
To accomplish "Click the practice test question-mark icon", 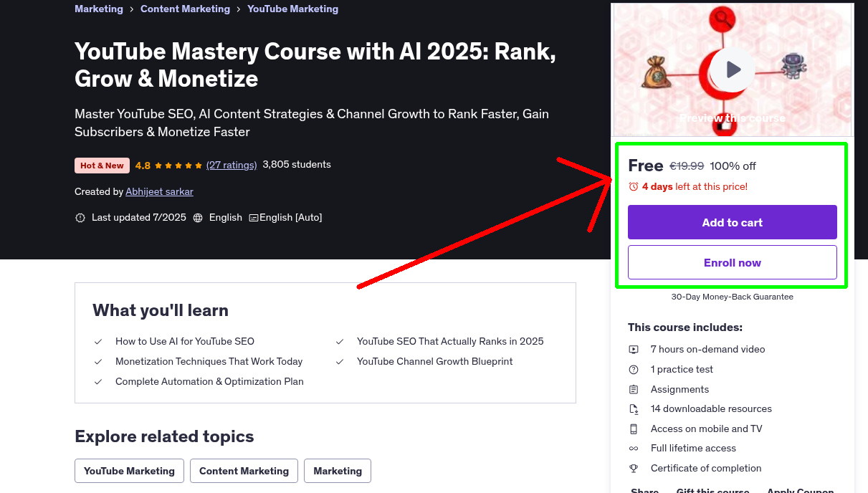I will click(x=634, y=370).
